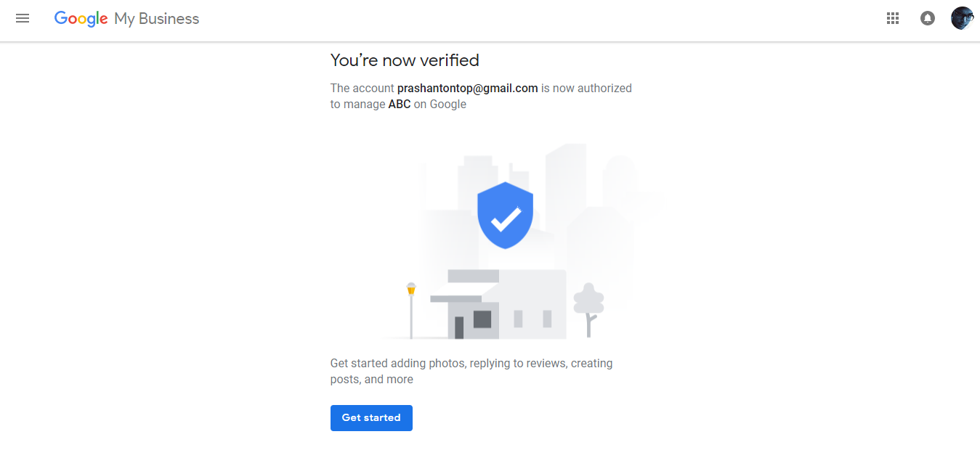Open the hamburger main menu
980x458 pixels.
coord(23,19)
